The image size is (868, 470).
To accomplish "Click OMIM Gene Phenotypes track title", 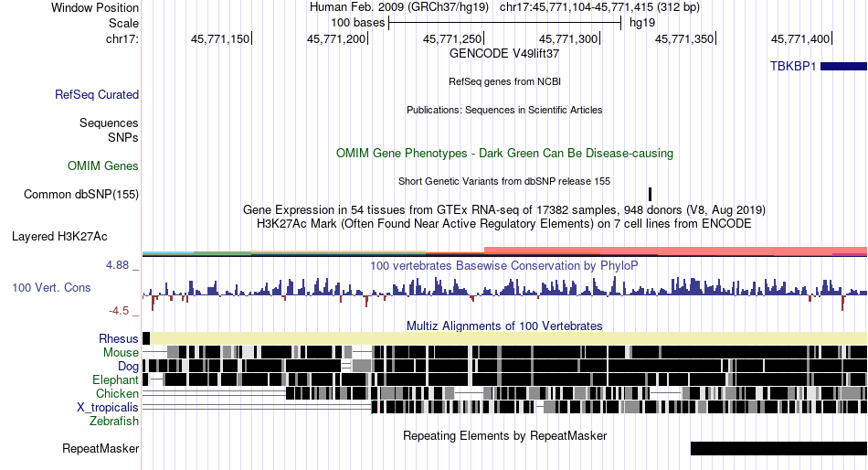I will tap(504, 153).
